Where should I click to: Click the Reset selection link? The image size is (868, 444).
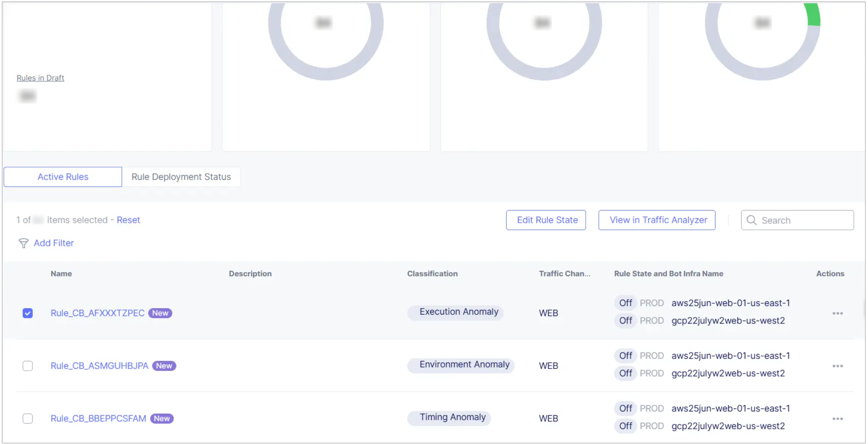pyautogui.click(x=128, y=220)
